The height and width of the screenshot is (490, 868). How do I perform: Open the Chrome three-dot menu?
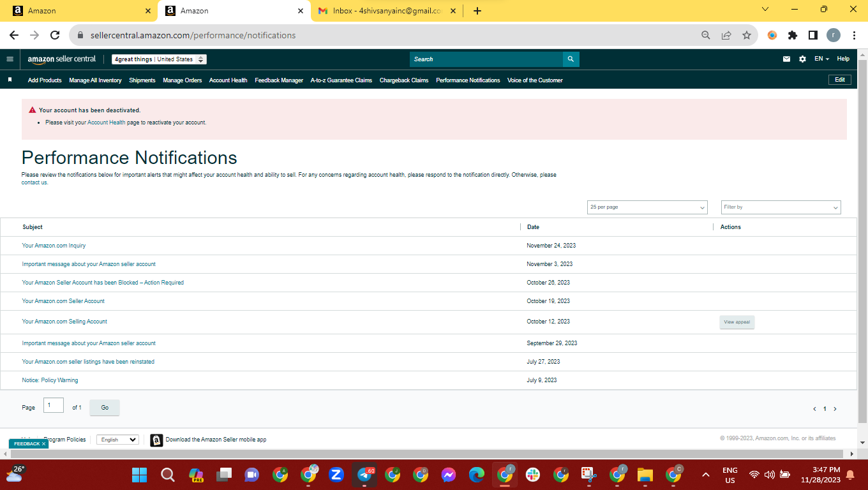tap(854, 36)
